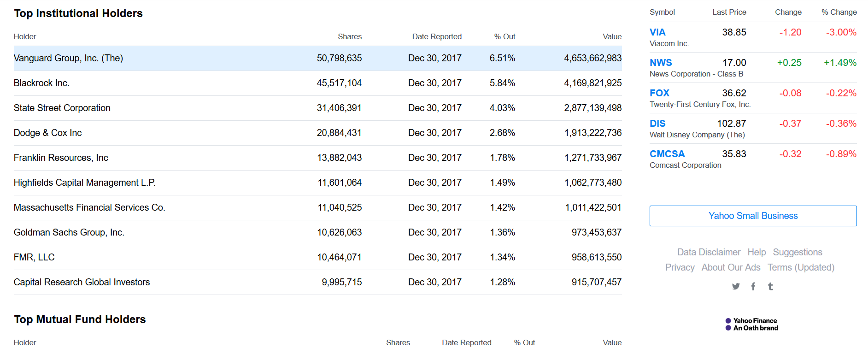Click the Date Reported header in institutional table
The height and width of the screenshot is (348, 868).
click(437, 36)
